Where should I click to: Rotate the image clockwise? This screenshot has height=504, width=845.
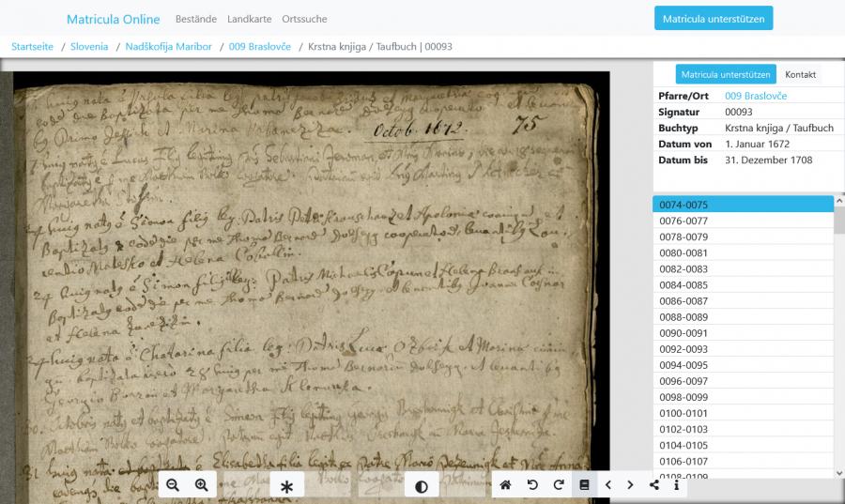tap(559, 485)
